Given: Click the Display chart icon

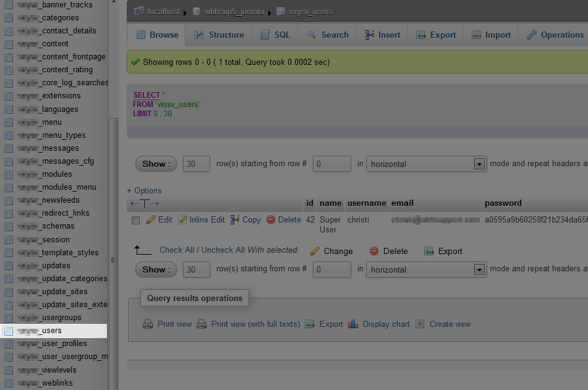Looking at the screenshot, I should point(353,324).
